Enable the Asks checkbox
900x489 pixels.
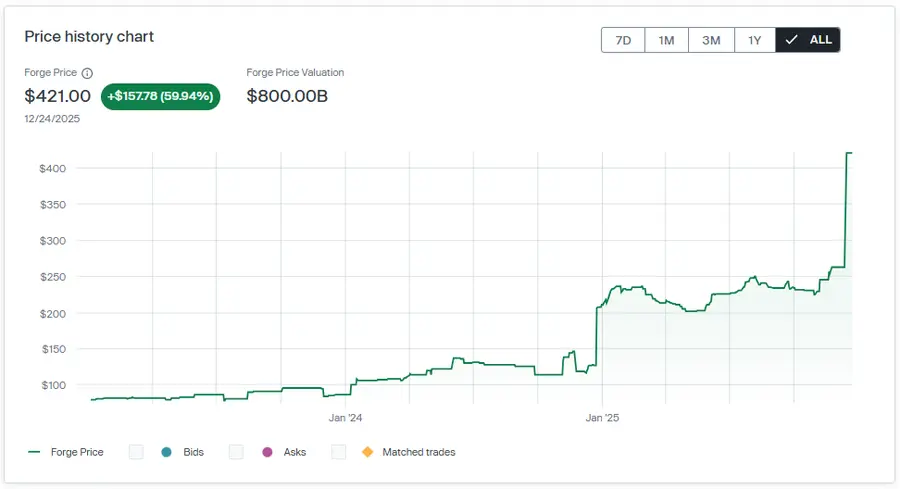(x=236, y=452)
